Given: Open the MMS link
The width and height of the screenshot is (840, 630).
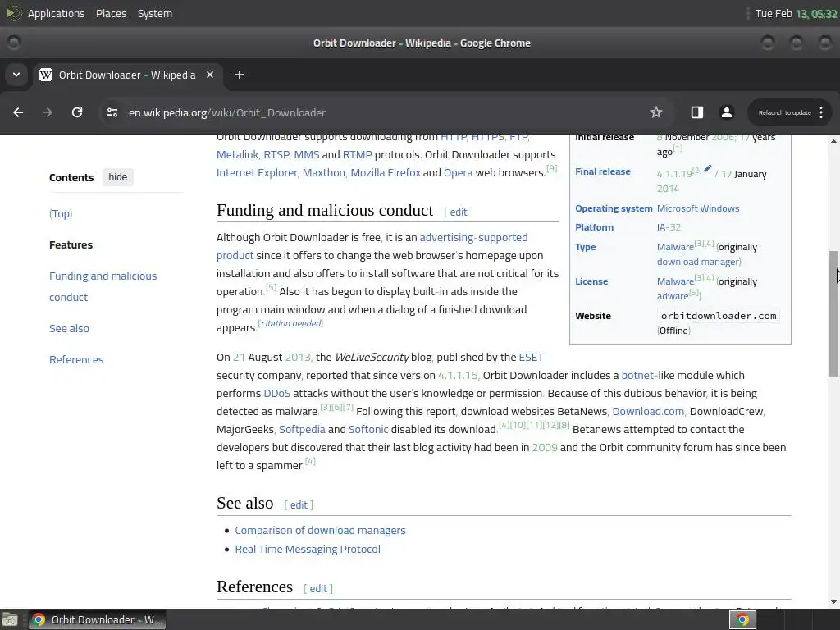Looking at the screenshot, I should [x=307, y=154].
